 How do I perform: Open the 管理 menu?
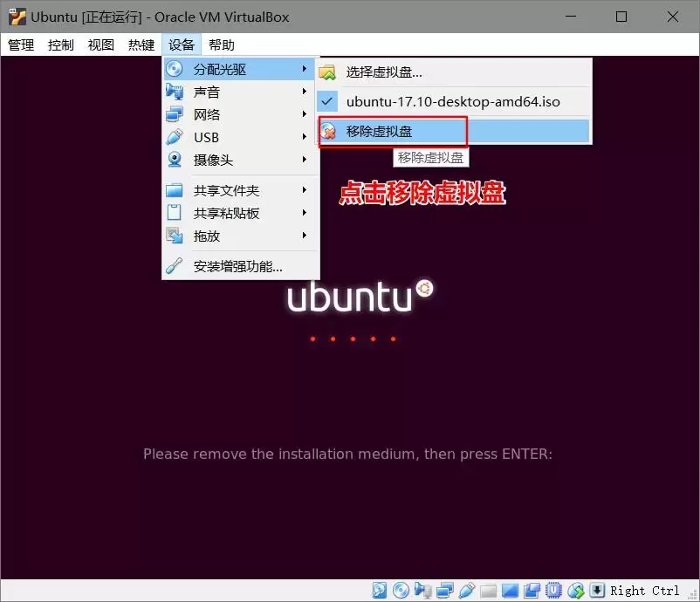click(20, 44)
